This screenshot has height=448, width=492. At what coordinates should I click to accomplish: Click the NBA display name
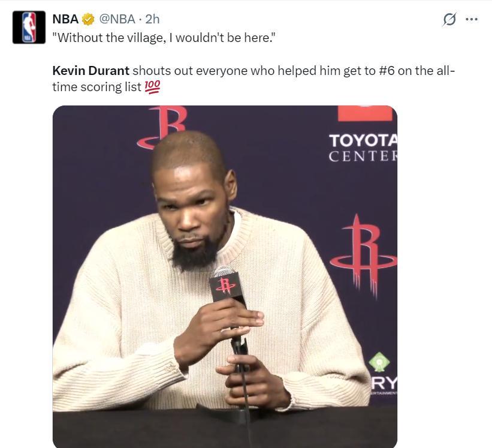(x=65, y=19)
